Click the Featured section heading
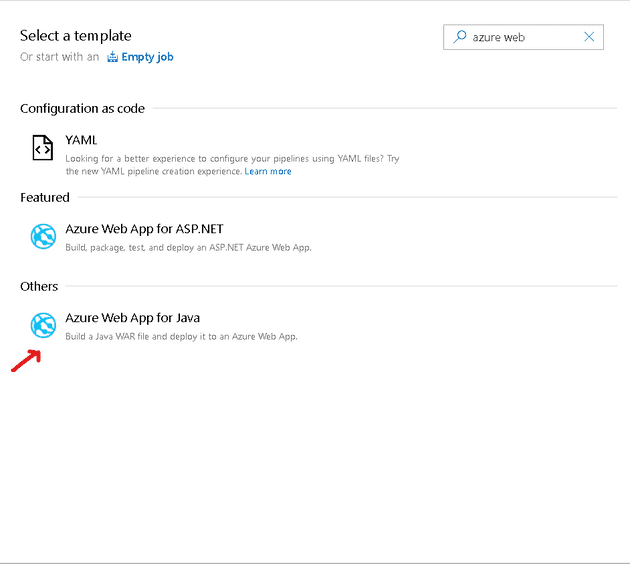This screenshot has height=564, width=630. (45, 198)
